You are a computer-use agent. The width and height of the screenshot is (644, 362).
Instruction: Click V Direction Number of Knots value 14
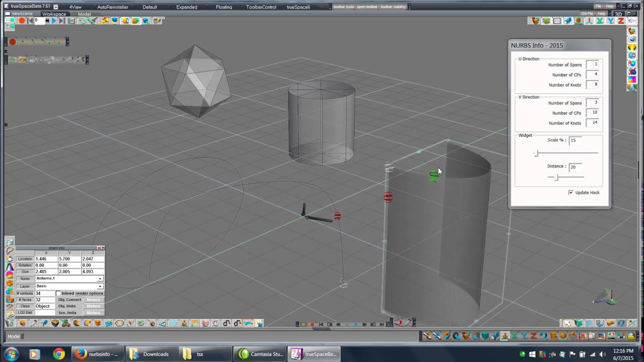592,123
